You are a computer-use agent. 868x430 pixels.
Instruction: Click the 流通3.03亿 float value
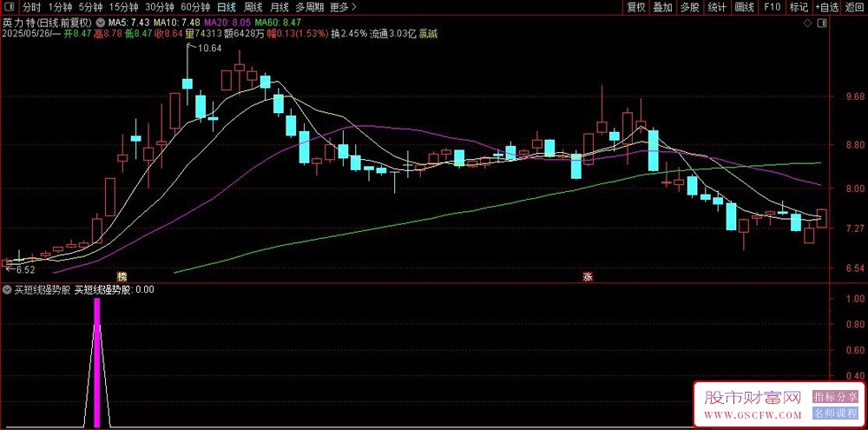point(392,34)
